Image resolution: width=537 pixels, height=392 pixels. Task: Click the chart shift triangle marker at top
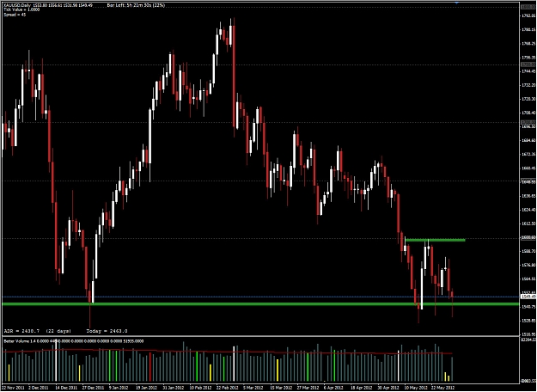(456, 3)
